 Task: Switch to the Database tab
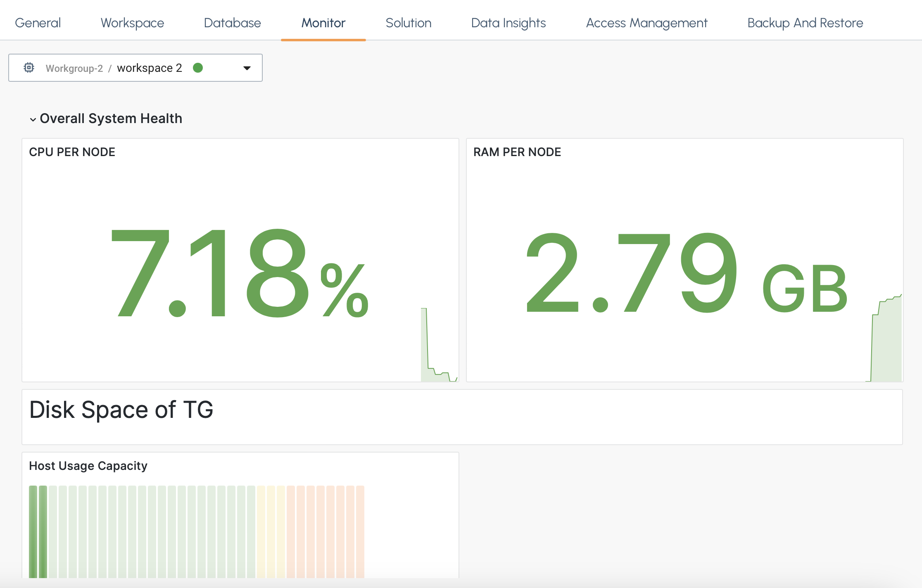point(232,23)
